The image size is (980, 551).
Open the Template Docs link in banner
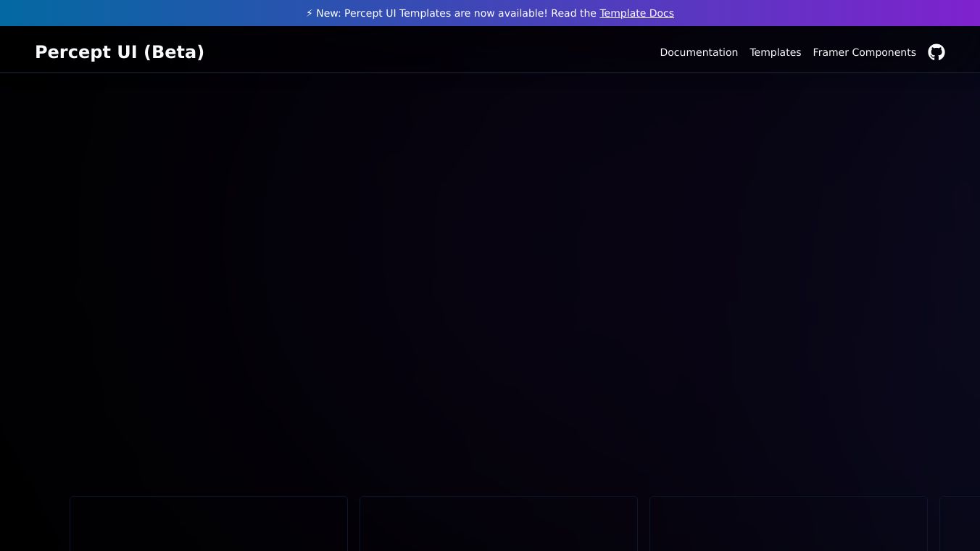[x=636, y=13]
